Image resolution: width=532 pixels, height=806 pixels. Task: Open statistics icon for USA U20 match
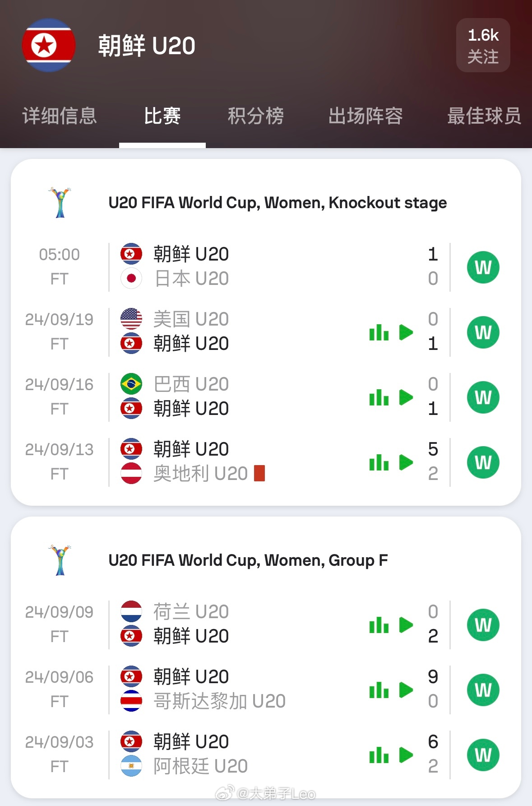pos(379,332)
